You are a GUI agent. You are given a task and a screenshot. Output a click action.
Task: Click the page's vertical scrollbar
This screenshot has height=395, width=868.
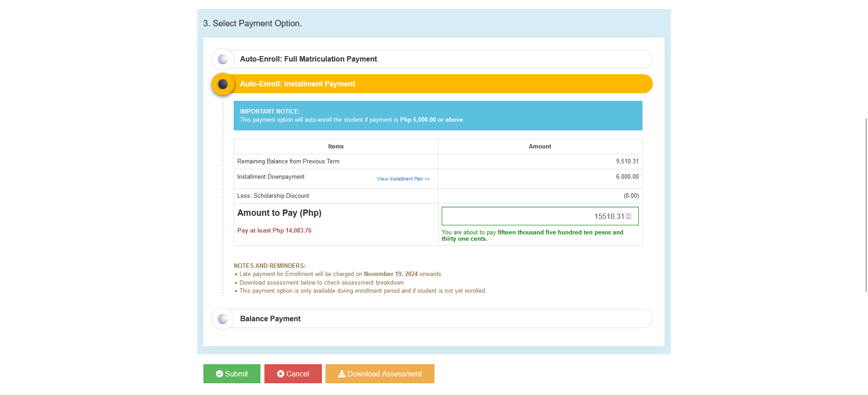tap(866, 205)
